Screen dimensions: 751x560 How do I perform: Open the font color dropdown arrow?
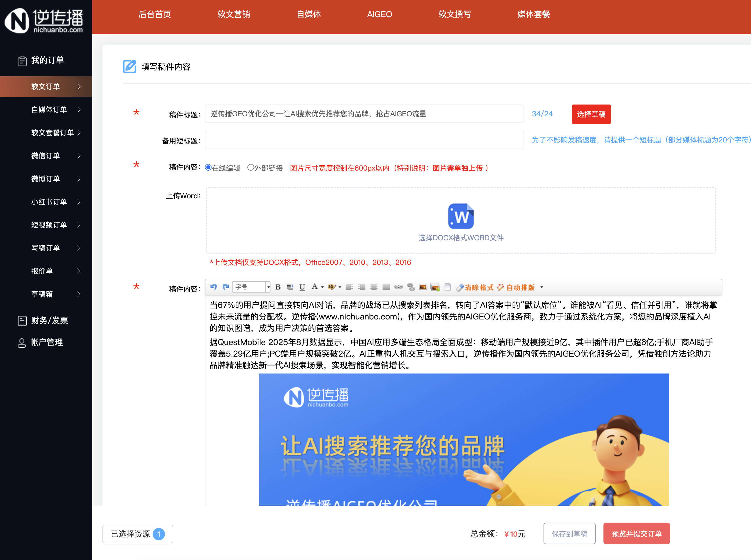click(x=322, y=287)
